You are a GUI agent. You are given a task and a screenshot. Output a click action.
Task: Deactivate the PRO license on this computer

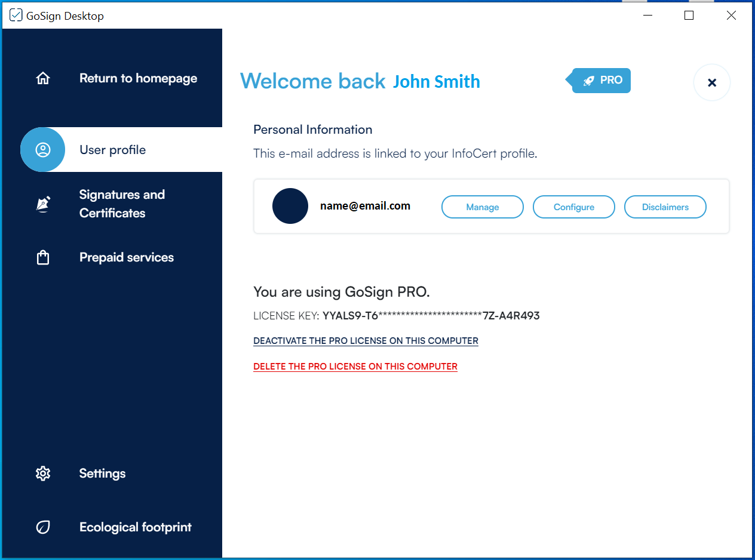[366, 341]
